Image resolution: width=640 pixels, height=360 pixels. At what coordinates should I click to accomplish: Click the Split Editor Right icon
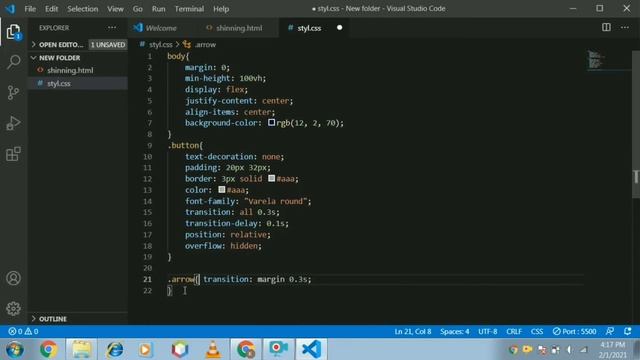click(x=606, y=27)
